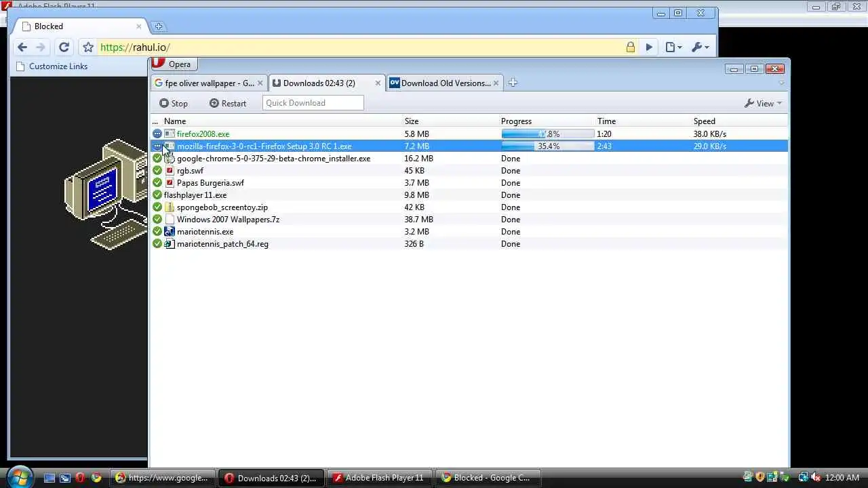Switch to the https://www.google taskbar window
Image resolution: width=868 pixels, height=488 pixels.
pyautogui.click(x=162, y=478)
